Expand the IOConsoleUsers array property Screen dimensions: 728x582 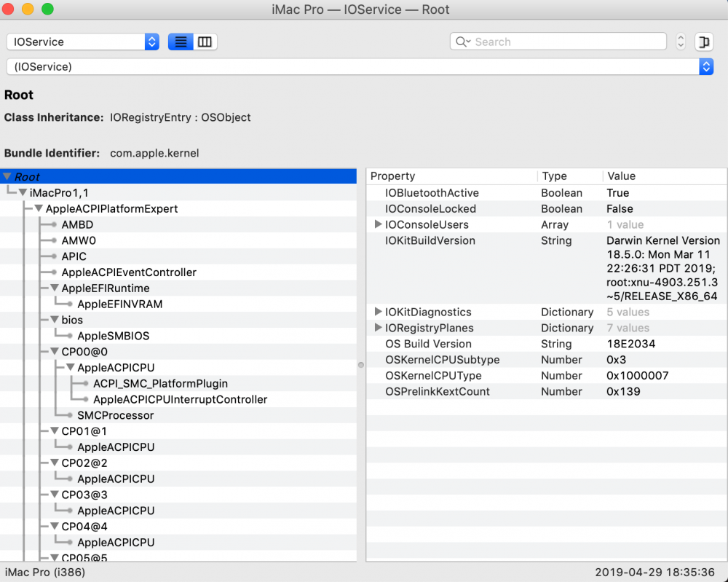[x=378, y=224]
